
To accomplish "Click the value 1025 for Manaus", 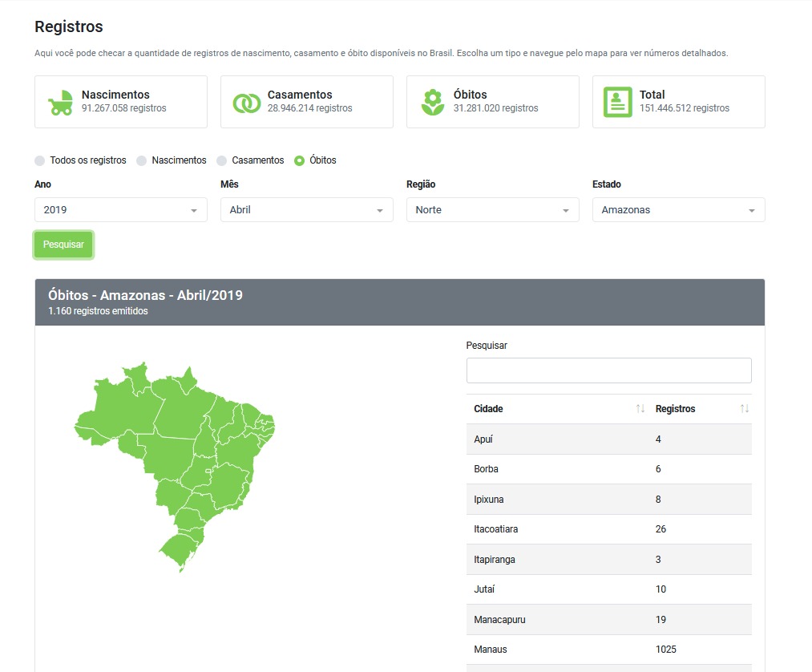I will click(666, 650).
